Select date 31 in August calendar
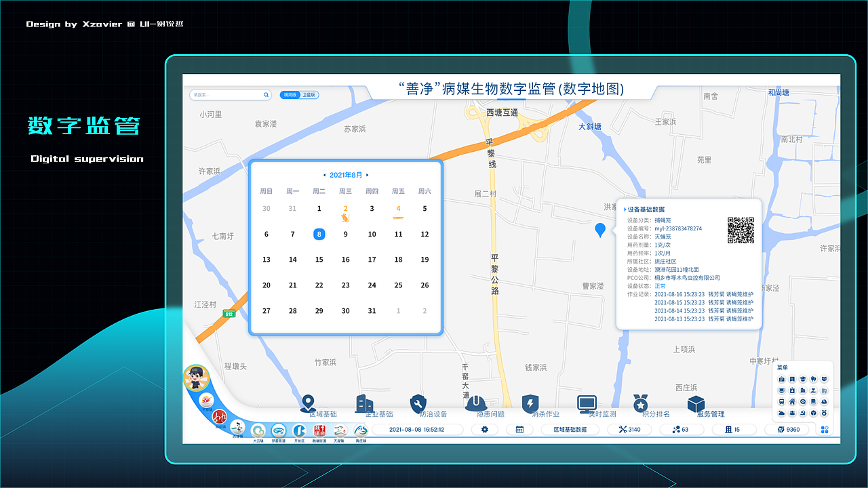Viewport: 868px width, 488px height. (x=372, y=311)
